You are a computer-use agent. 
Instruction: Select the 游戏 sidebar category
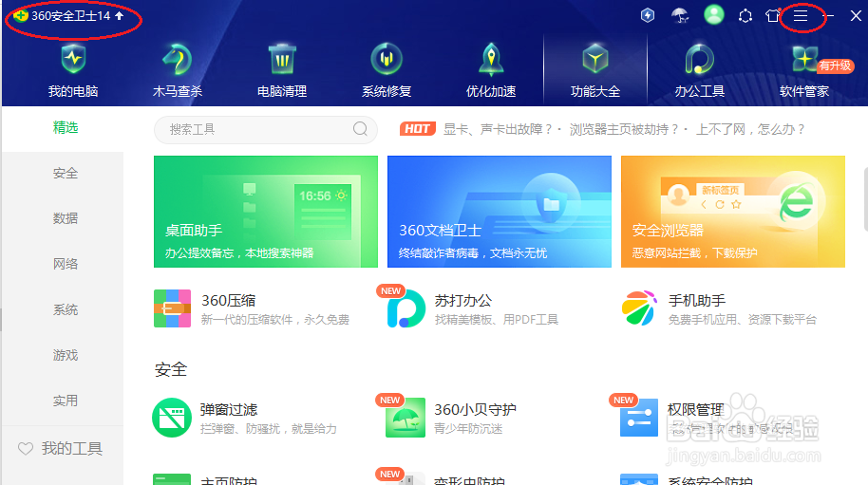(66, 355)
